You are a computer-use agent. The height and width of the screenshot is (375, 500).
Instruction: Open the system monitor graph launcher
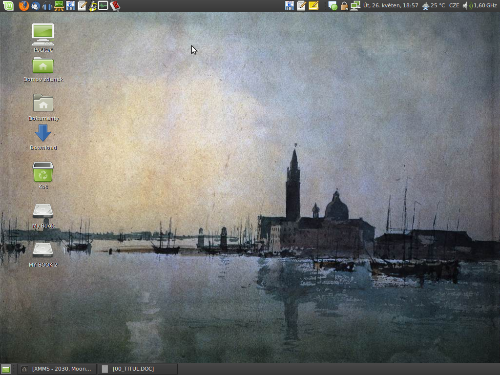(103, 6)
